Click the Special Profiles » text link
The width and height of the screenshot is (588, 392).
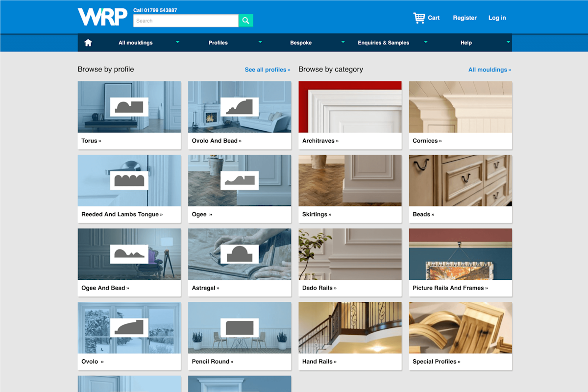click(437, 362)
